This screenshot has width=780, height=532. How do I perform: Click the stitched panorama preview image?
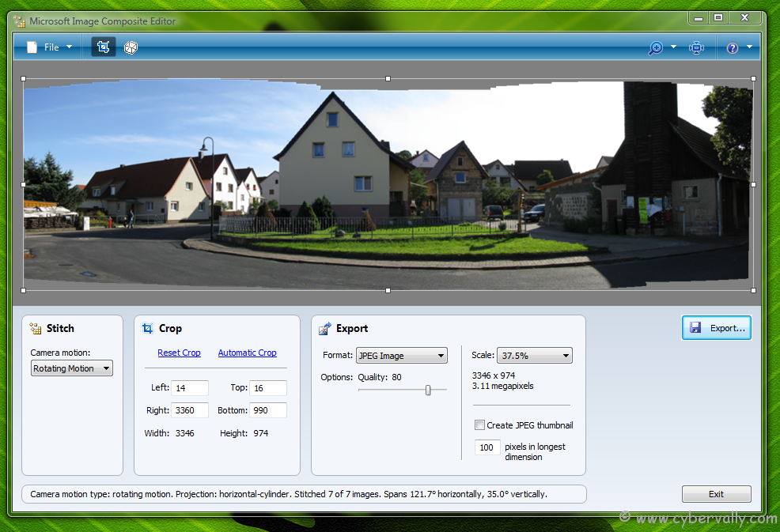[388, 184]
